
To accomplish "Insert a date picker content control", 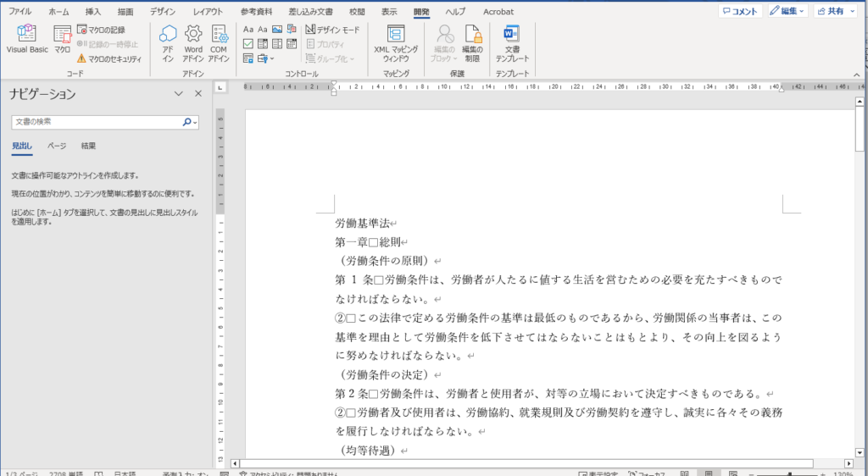I will tap(292, 44).
